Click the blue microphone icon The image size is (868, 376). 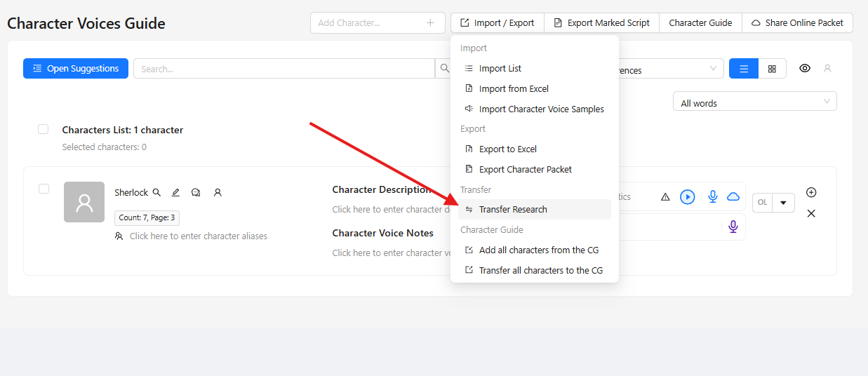713,197
